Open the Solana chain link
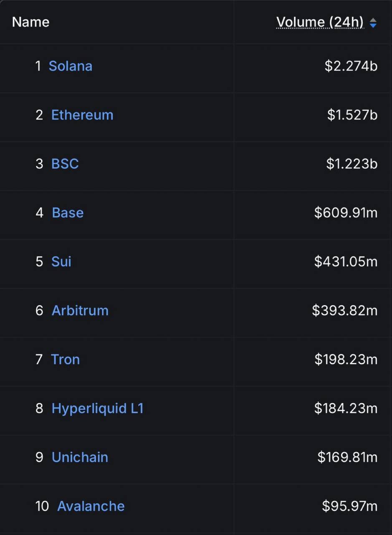392x535 pixels. coord(71,66)
